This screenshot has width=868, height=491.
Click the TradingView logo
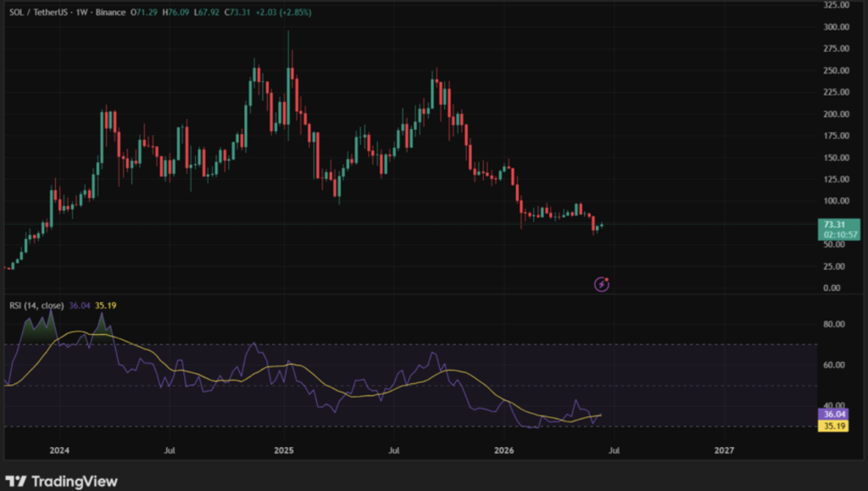pos(61,481)
